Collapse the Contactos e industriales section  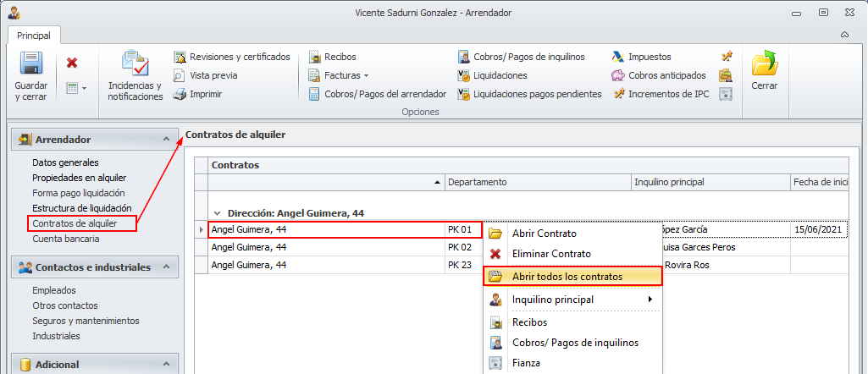click(x=166, y=267)
